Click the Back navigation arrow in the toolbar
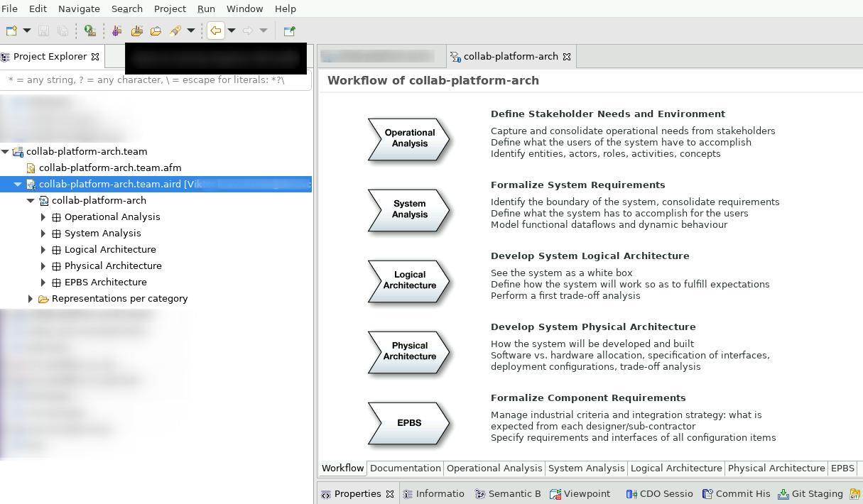The height and width of the screenshot is (504, 863). point(217,31)
